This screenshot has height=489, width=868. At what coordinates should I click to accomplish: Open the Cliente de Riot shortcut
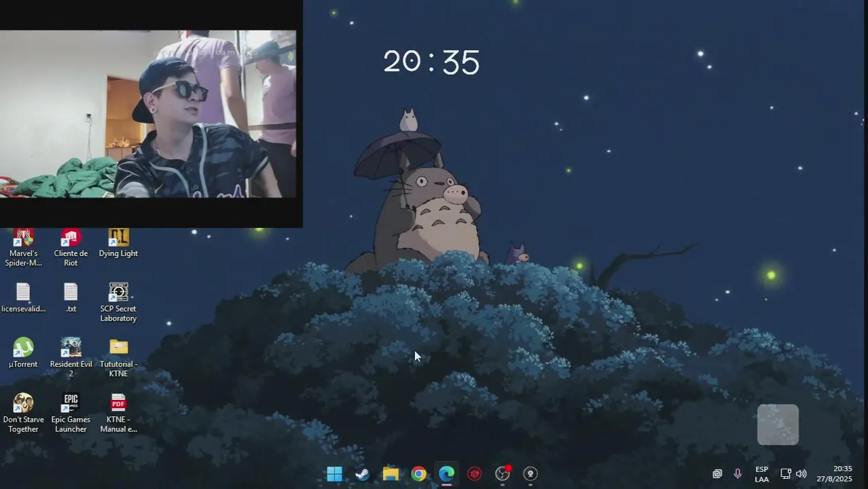click(71, 248)
